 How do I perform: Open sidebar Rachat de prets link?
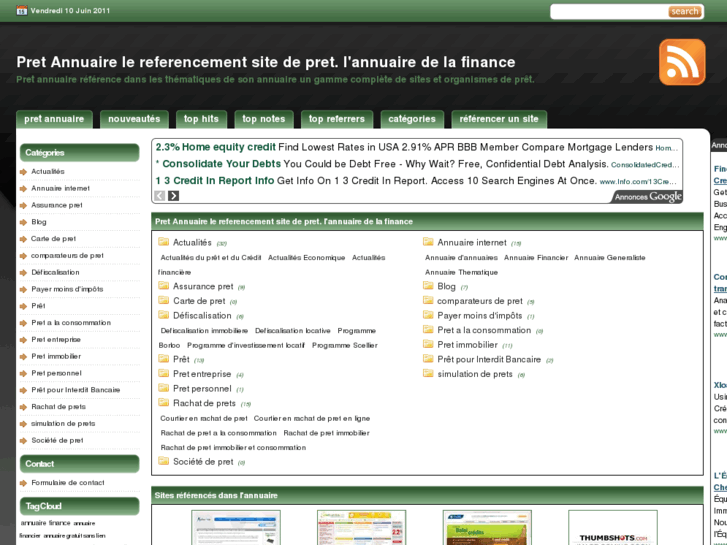(x=58, y=407)
